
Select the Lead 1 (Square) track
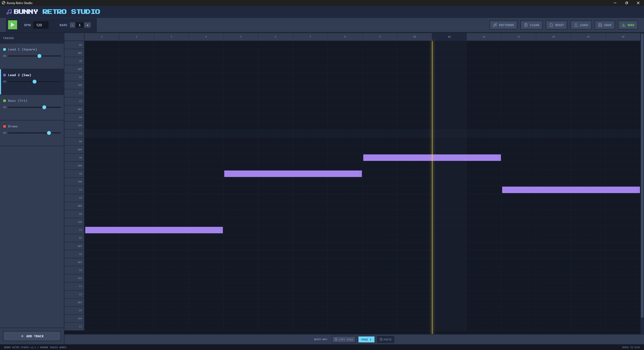click(22, 49)
